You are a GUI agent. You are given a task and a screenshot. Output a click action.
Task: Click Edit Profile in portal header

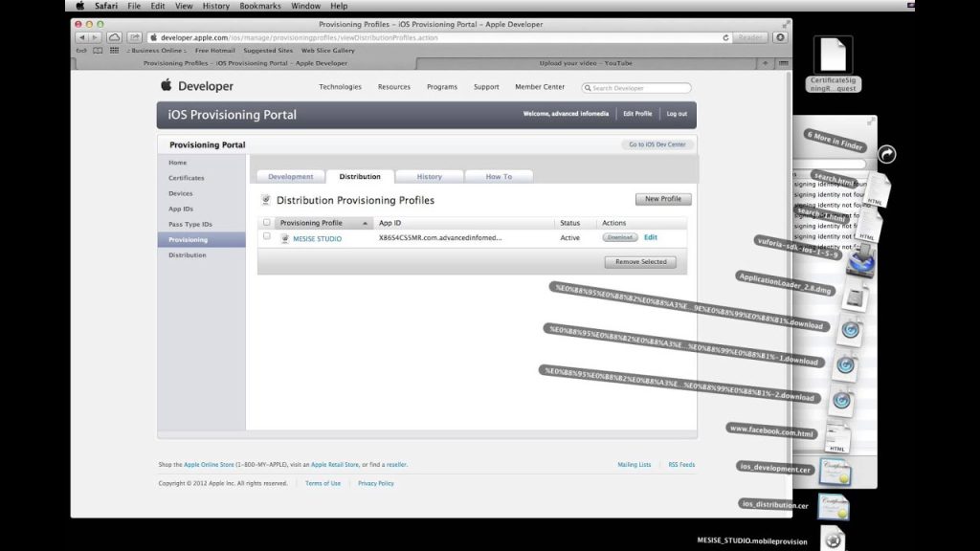pos(637,114)
